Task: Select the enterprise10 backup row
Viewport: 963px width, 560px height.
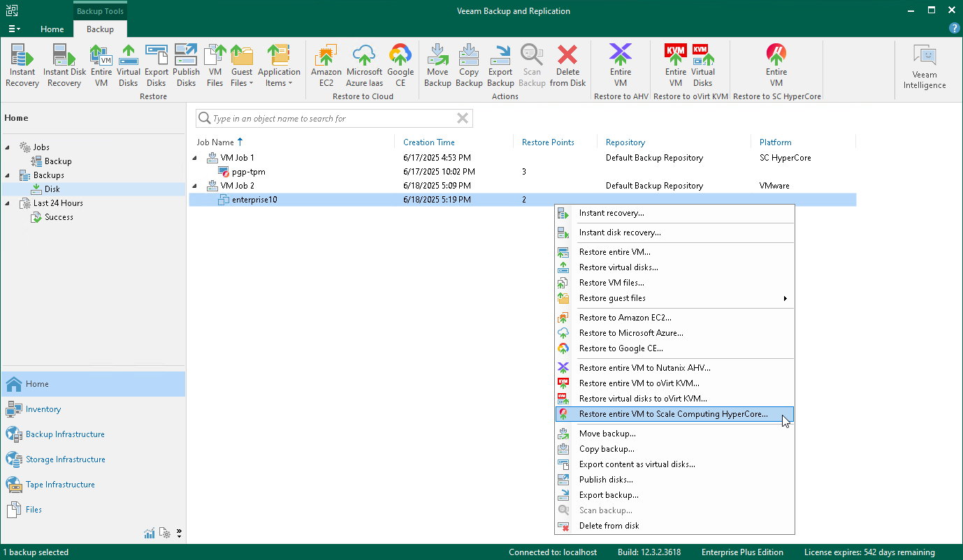Action: pyautogui.click(x=523, y=200)
